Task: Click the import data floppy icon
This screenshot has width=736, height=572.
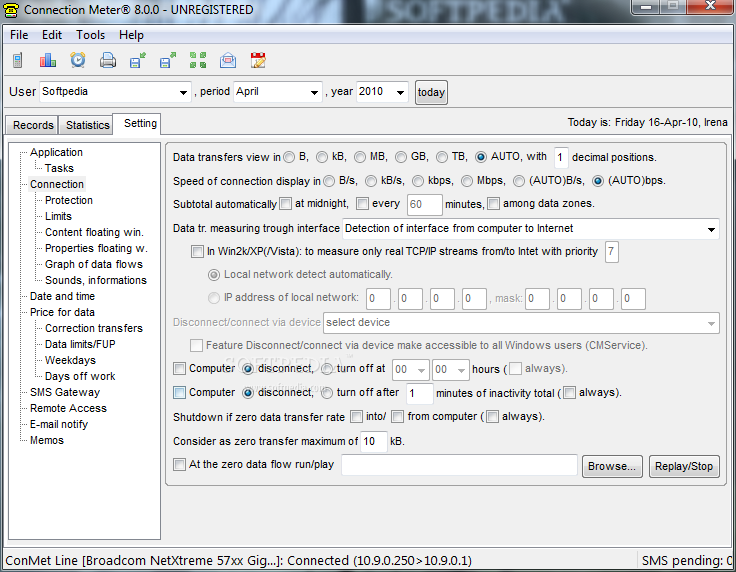Action: [138, 60]
